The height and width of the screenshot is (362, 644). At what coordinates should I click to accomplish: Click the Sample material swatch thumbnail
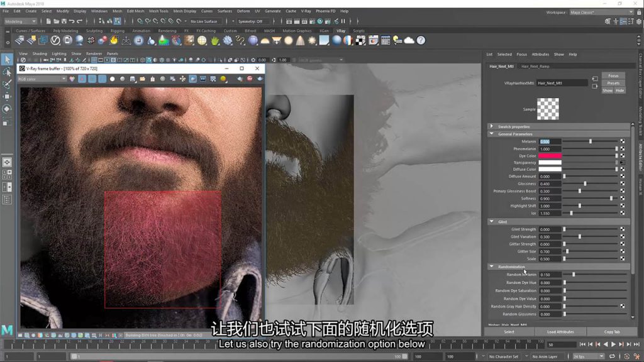coord(548,109)
